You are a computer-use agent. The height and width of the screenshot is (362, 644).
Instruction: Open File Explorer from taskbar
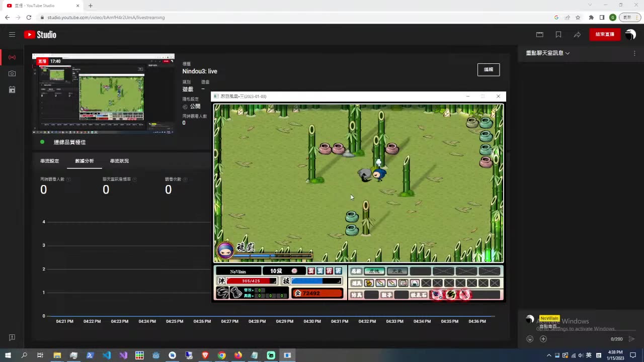point(57,355)
